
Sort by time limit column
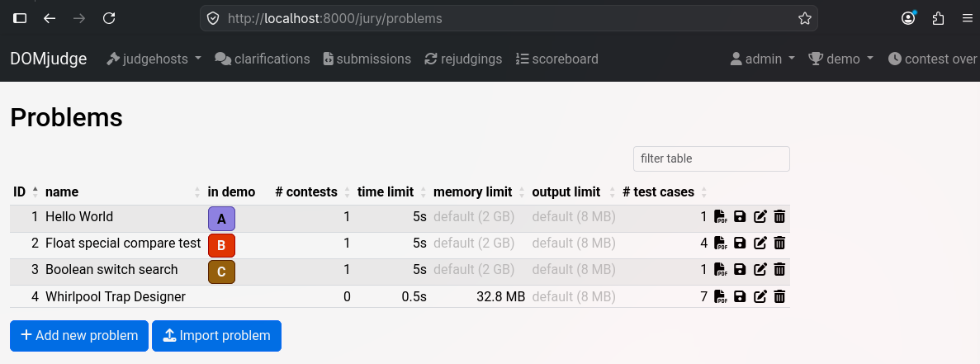tap(392, 191)
